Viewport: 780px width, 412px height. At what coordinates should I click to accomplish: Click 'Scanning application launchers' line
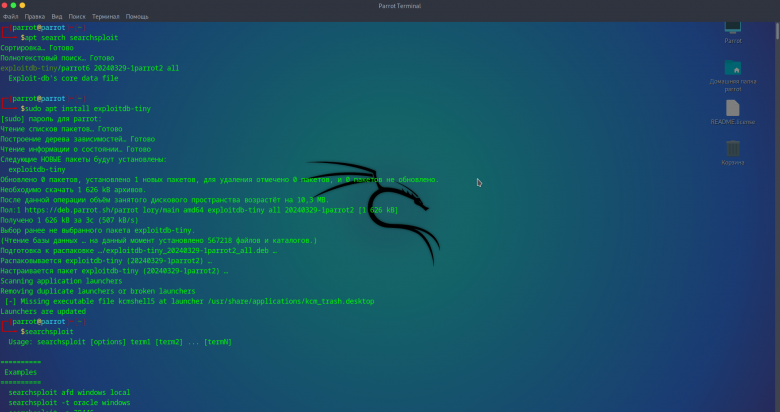tap(61, 281)
